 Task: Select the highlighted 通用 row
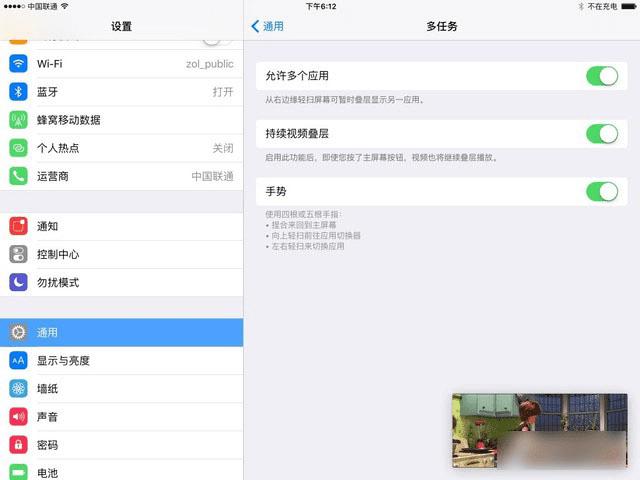click(x=121, y=332)
